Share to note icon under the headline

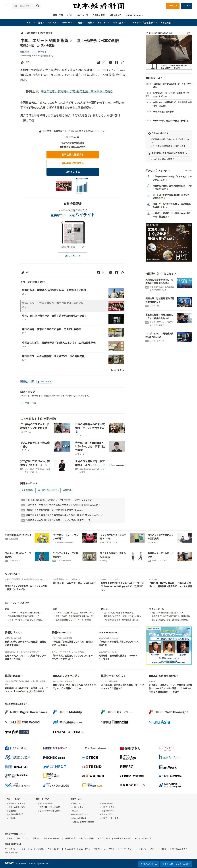pos(104,62)
